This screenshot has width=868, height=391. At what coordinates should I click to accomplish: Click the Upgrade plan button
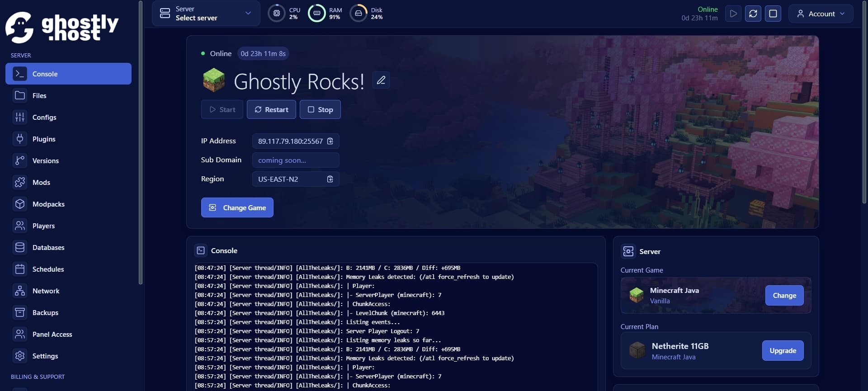click(x=783, y=350)
